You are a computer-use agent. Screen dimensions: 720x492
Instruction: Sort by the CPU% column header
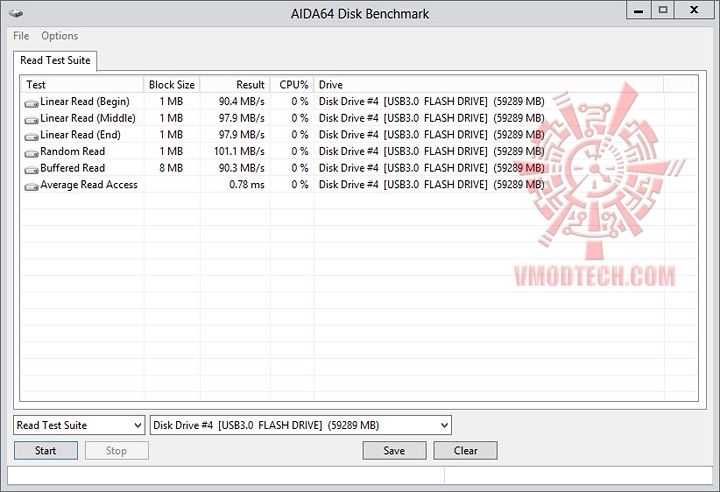point(292,85)
